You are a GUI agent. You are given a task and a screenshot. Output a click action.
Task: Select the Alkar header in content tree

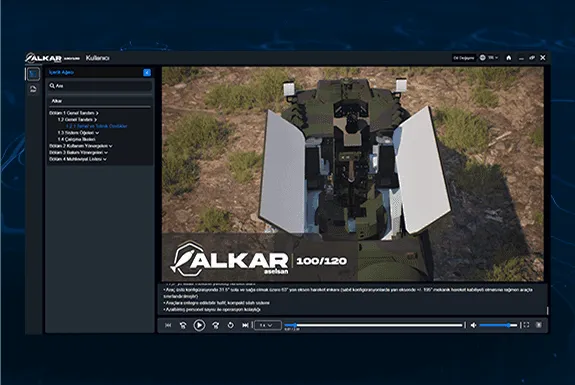point(56,101)
